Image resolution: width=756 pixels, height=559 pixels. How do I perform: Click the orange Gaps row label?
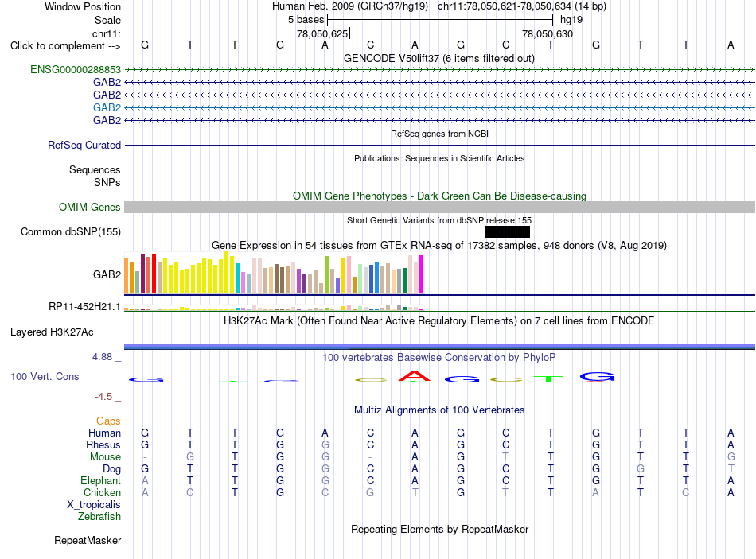pyautogui.click(x=108, y=421)
